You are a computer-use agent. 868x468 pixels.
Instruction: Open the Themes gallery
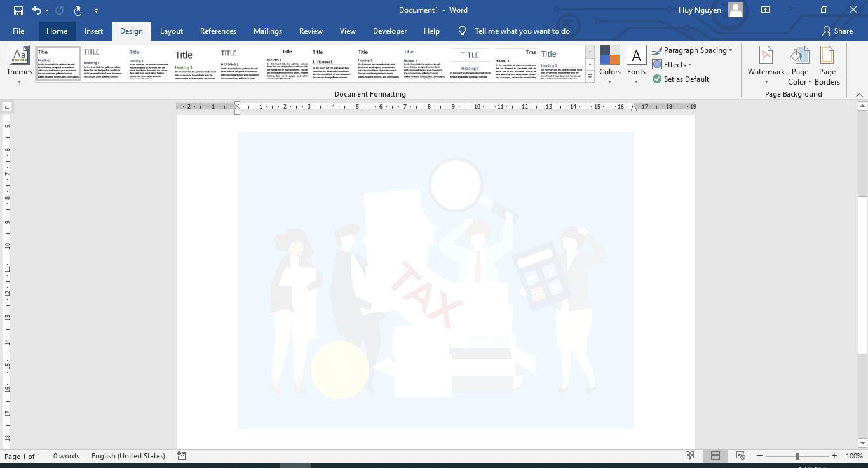point(19,64)
